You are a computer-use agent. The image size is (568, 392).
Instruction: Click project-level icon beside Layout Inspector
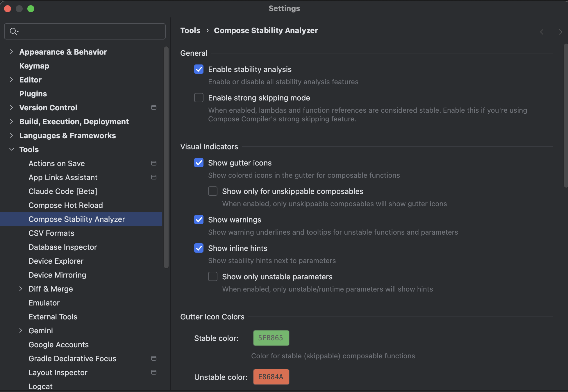154,372
